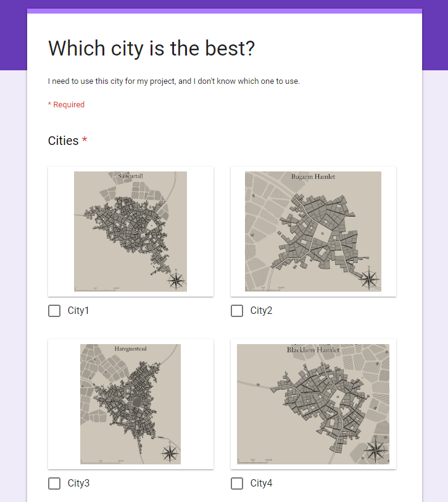The image size is (448, 502).
Task: Check the City2 checkbox
Action: click(x=237, y=311)
